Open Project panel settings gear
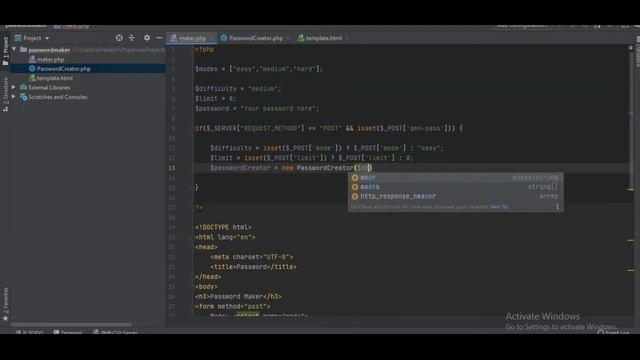The height and width of the screenshot is (360, 640). 147,38
